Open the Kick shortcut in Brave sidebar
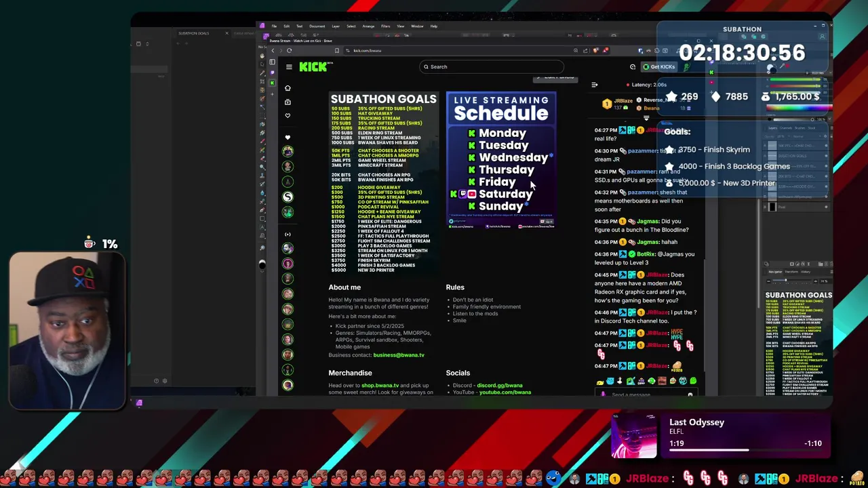The width and height of the screenshot is (868, 488). point(272,82)
